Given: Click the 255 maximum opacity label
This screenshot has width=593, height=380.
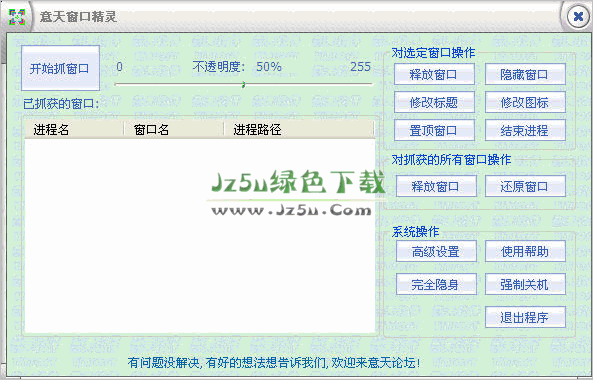Looking at the screenshot, I should tap(360, 67).
